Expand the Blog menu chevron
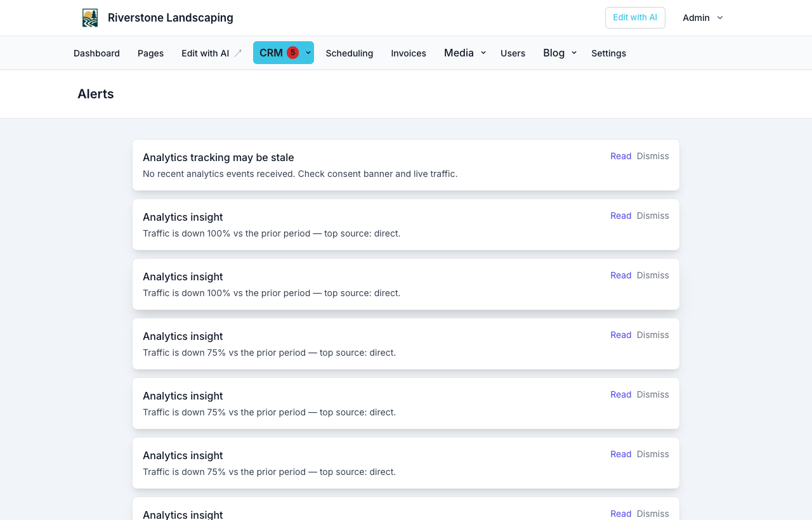 [574, 53]
